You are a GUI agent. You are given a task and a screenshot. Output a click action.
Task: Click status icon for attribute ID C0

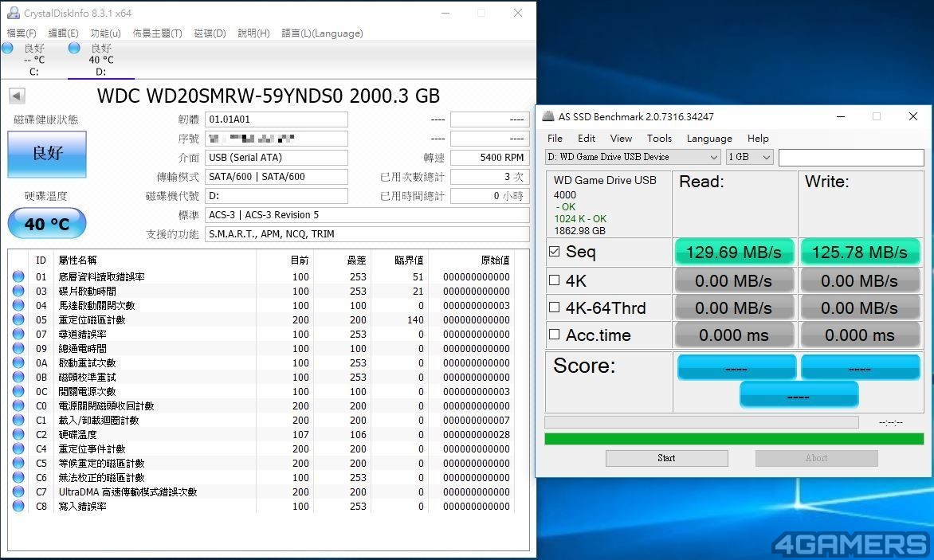[x=18, y=406]
